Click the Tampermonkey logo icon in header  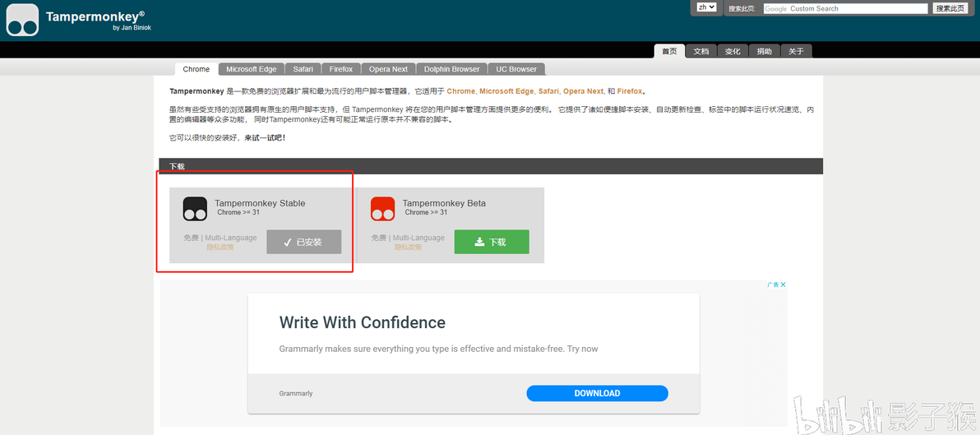click(x=22, y=20)
